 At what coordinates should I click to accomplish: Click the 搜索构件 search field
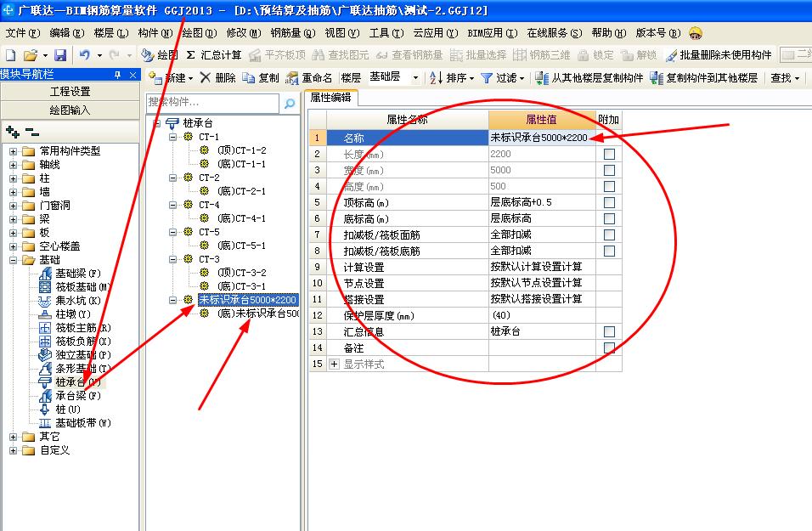point(213,103)
